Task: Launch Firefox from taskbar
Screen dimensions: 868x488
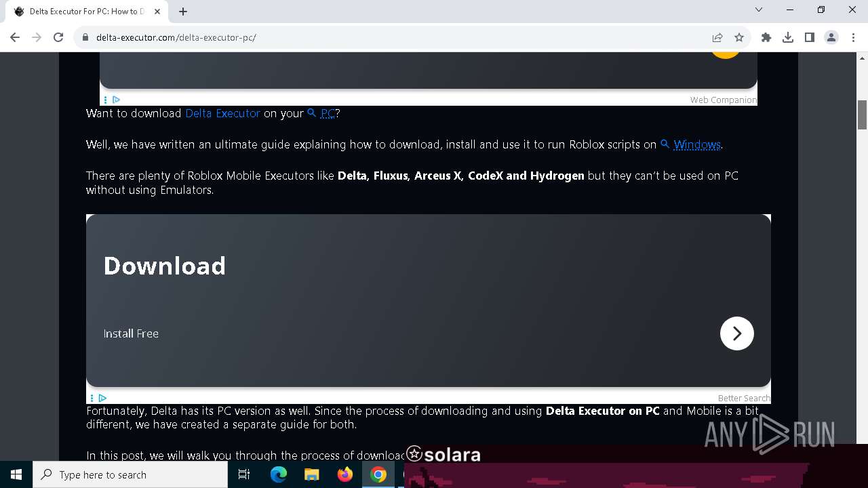Action: point(344,474)
